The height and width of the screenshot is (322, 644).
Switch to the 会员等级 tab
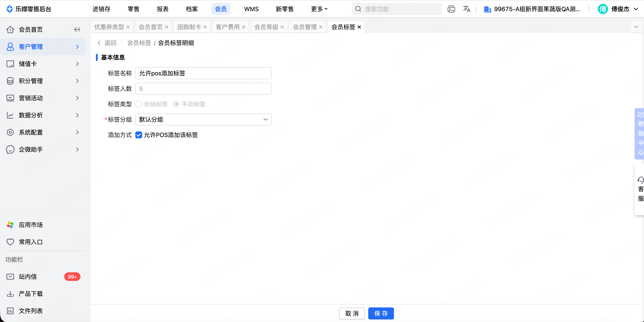click(266, 27)
